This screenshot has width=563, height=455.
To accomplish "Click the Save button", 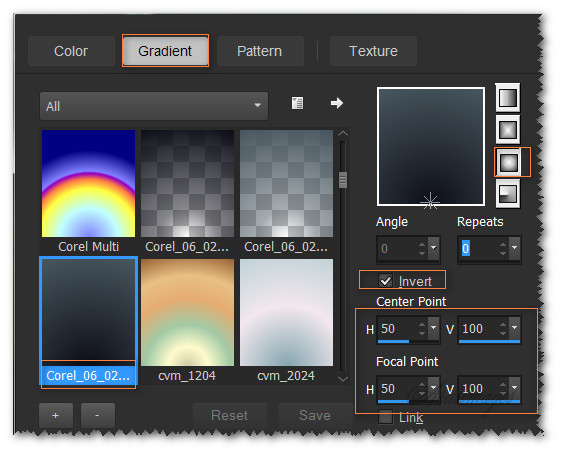I will point(315,415).
